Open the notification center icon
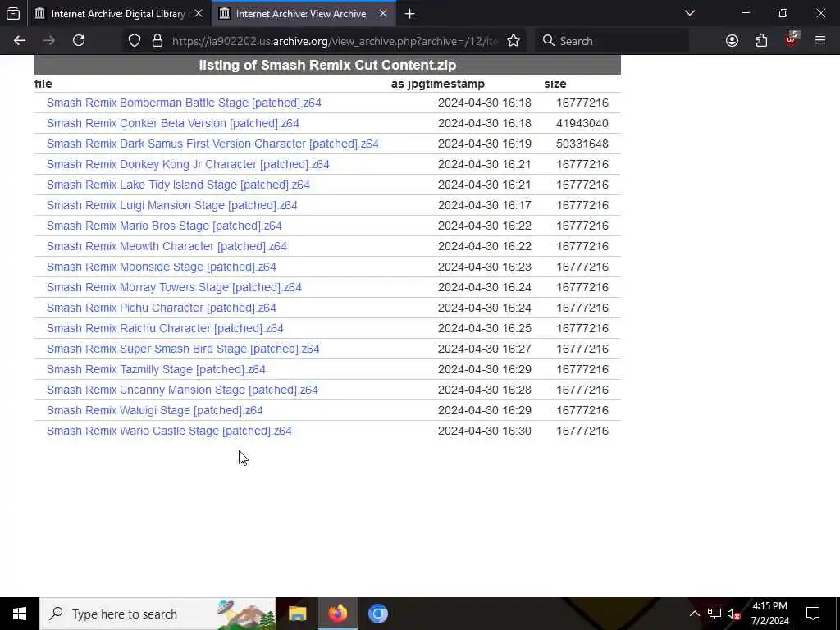This screenshot has width=840, height=630. 813,614
